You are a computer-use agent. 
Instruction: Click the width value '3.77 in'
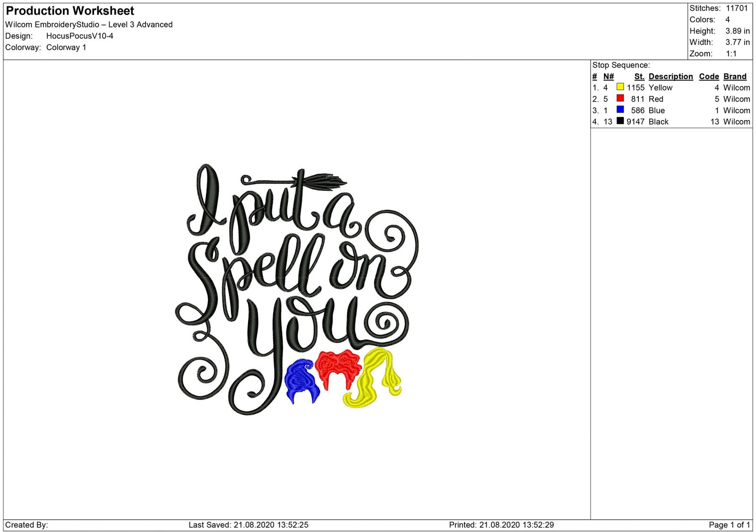(x=738, y=42)
